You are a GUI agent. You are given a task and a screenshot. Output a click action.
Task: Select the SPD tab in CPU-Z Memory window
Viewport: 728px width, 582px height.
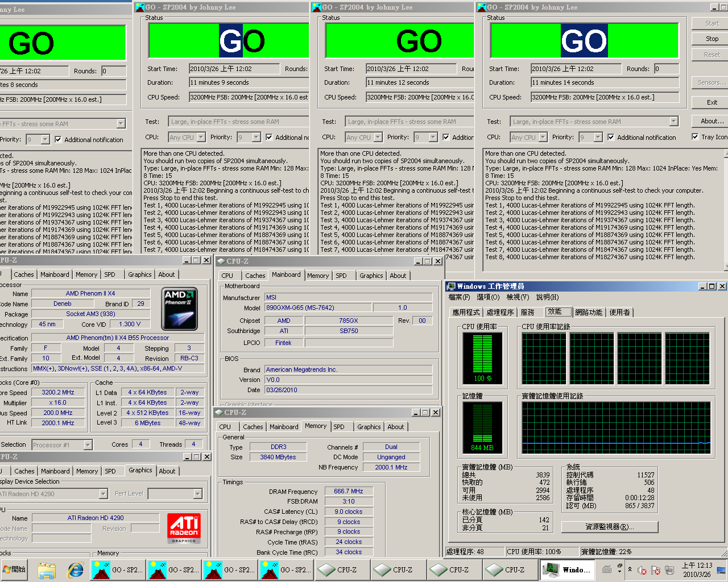[x=339, y=427]
